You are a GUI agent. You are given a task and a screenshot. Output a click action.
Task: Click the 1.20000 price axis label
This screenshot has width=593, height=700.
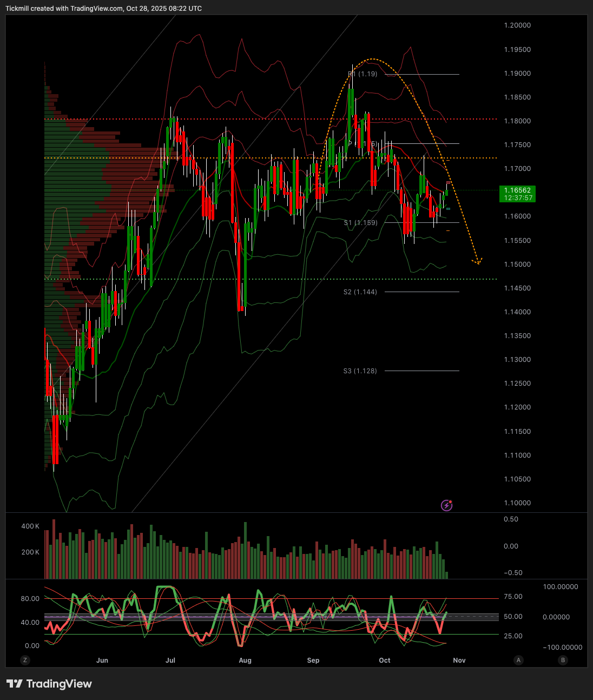click(x=517, y=25)
